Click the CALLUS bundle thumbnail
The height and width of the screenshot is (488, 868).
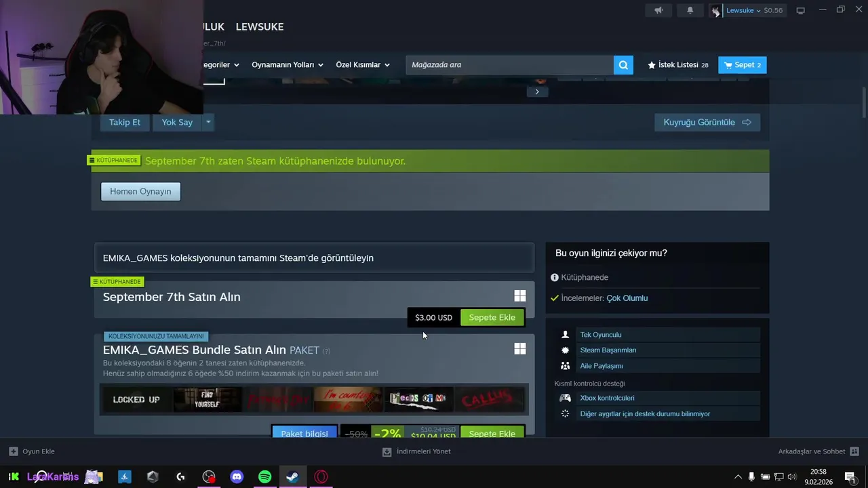coord(489,400)
